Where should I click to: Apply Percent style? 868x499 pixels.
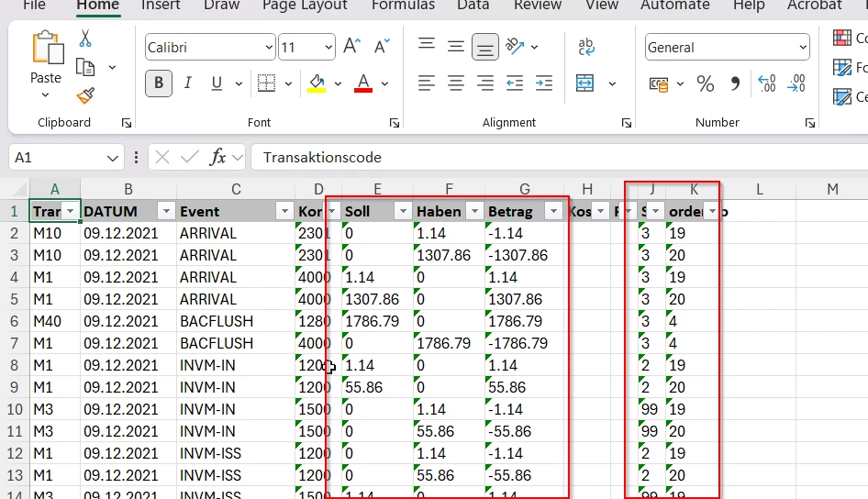click(706, 84)
